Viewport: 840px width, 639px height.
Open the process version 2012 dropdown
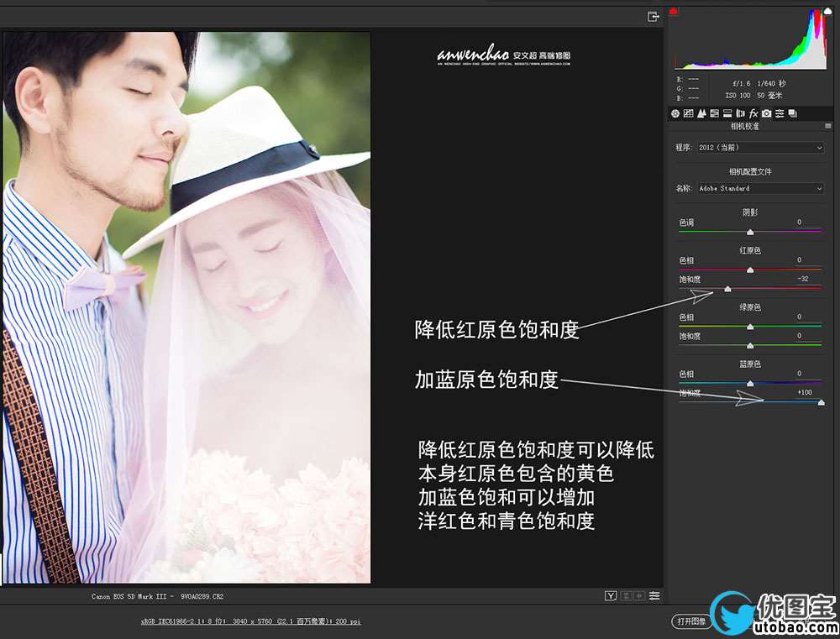pyautogui.click(x=760, y=148)
